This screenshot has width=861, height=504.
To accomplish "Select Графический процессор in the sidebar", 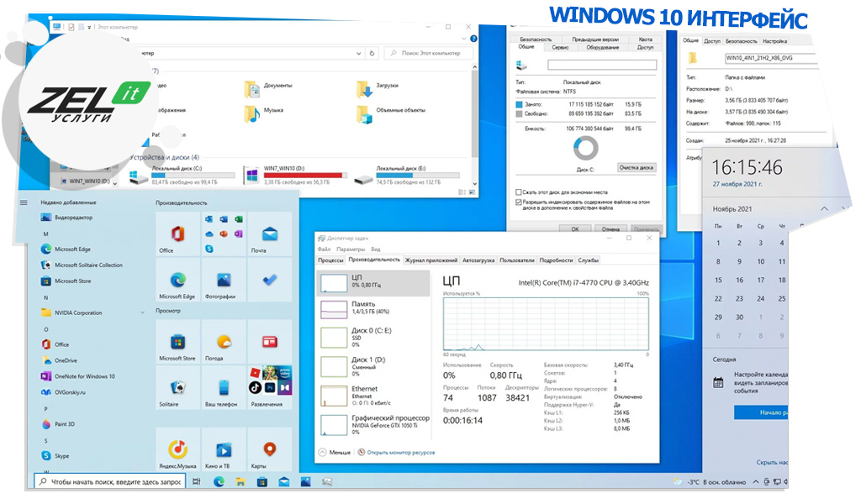I will coord(373,425).
